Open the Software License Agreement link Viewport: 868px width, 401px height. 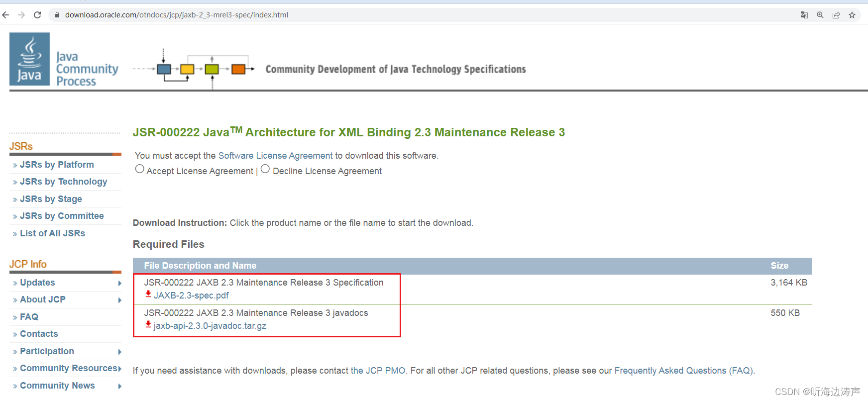275,156
